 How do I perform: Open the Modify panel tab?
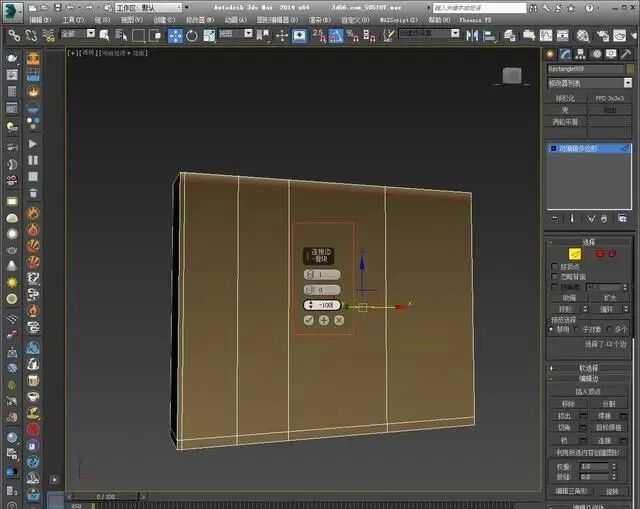click(565, 54)
